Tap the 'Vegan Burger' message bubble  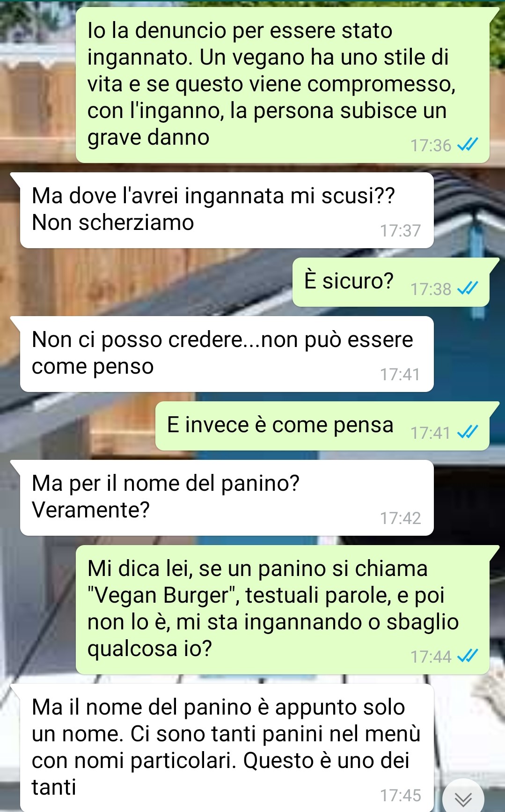pos(282,610)
